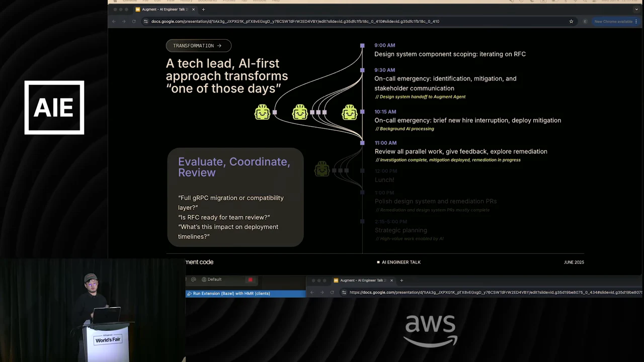
Task: Open site information in the lower Chrome address bar
Action: click(344, 292)
